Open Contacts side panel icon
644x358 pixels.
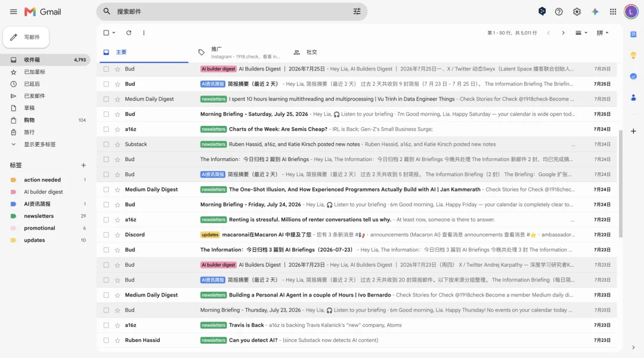point(633,97)
